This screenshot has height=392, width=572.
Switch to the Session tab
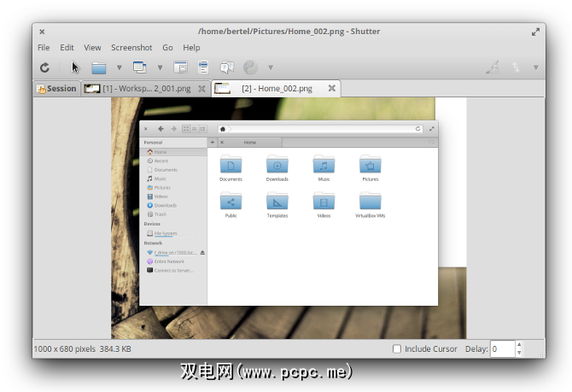(56, 89)
